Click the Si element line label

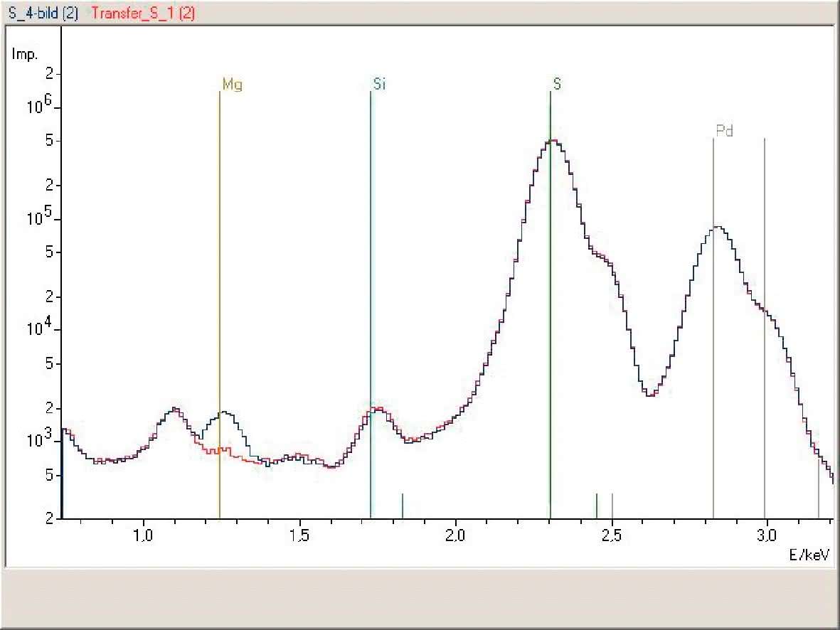coord(379,84)
